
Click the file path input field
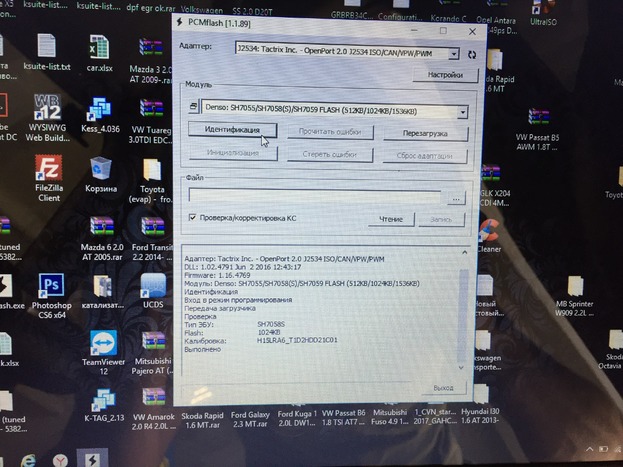click(x=315, y=197)
